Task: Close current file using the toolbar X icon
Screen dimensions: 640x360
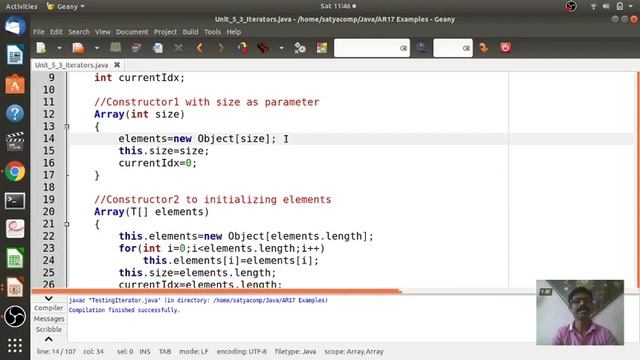Action: (x=178, y=48)
